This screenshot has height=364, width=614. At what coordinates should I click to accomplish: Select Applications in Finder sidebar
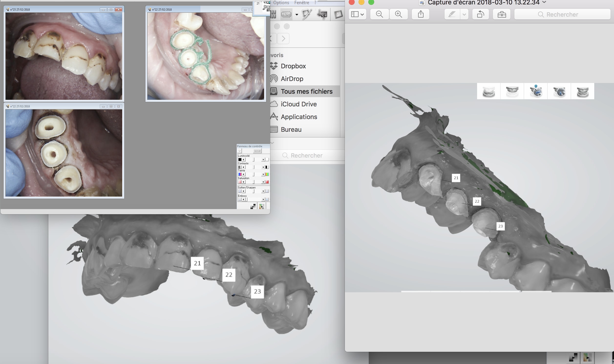tap(305, 117)
